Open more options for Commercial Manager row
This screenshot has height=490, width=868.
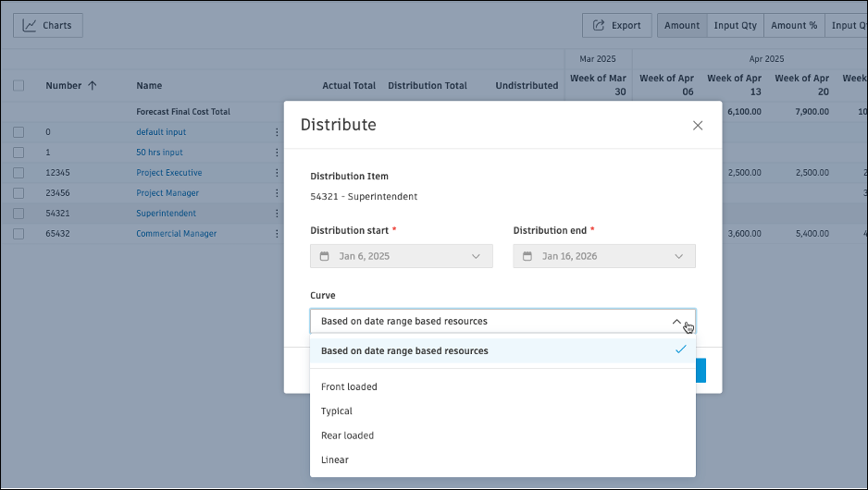(x=277, y=233)
